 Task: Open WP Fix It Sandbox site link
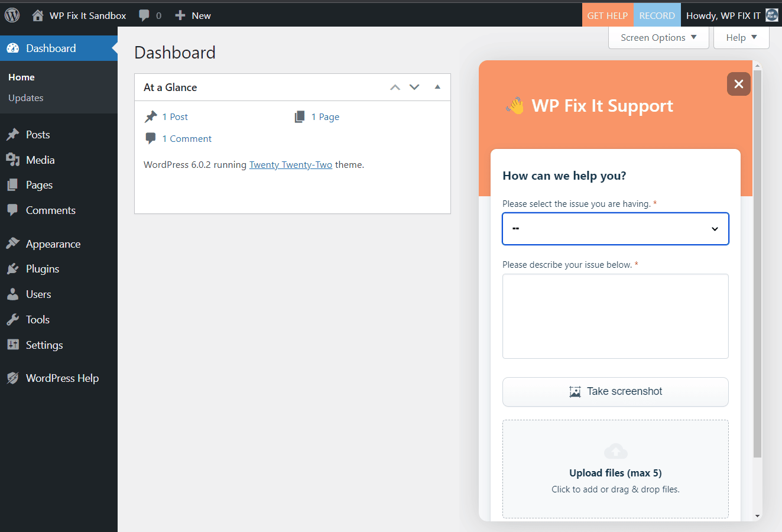pos(88,15)
